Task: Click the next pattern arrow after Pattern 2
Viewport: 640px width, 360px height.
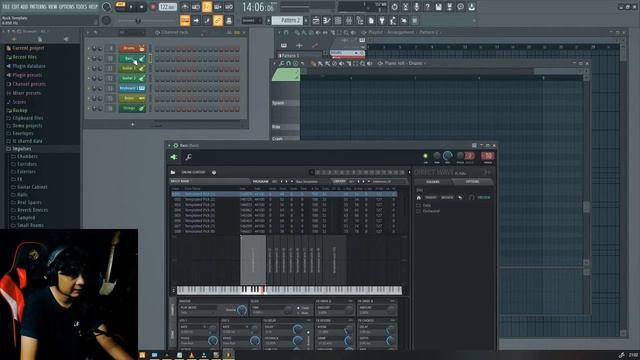Action: tap(307, 20)
